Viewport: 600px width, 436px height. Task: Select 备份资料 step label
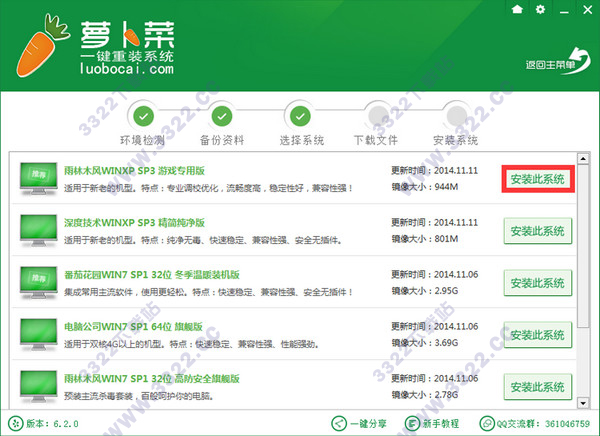pyautogui.click(x=222, y=140)
